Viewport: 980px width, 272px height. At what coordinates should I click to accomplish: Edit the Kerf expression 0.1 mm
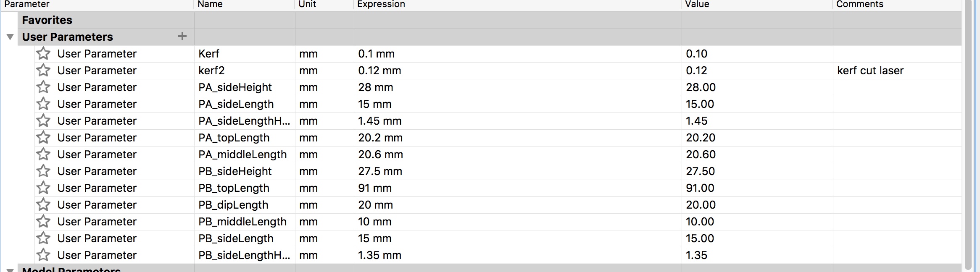[x=377, y=54]
